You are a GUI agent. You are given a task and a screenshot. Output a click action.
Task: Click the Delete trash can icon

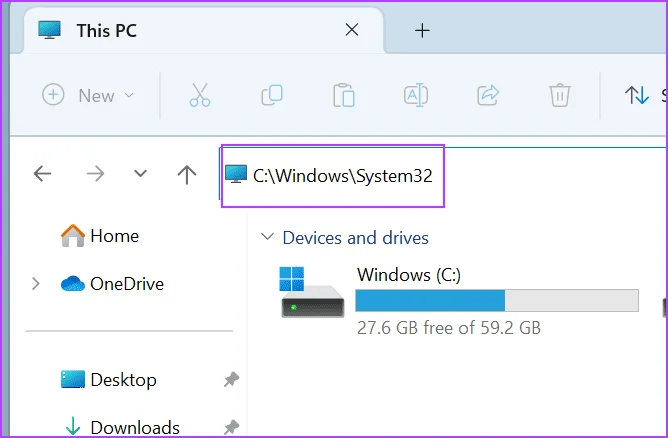coord(559,95)
